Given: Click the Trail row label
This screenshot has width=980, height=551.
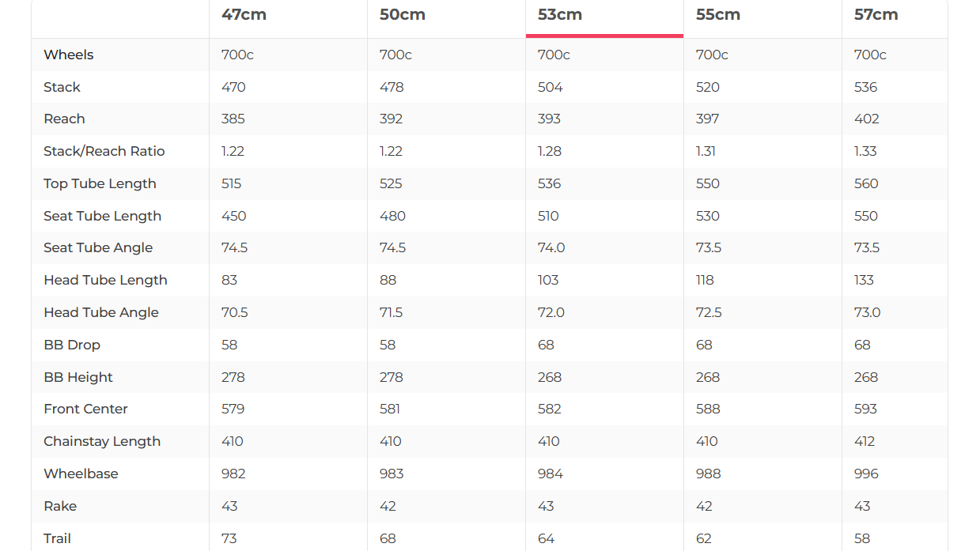Looking at the screenshot, I should coord(57,538).
